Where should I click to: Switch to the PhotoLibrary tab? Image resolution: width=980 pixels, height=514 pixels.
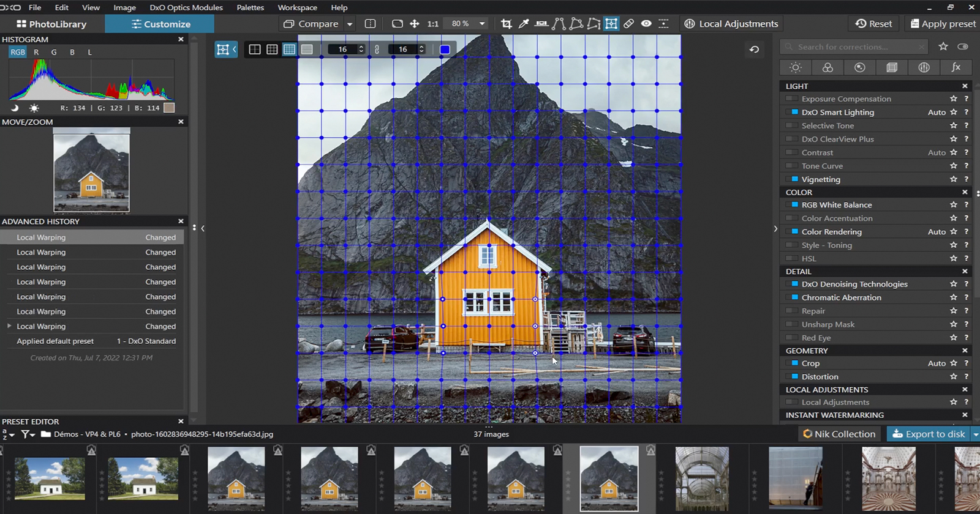[52, 24]
